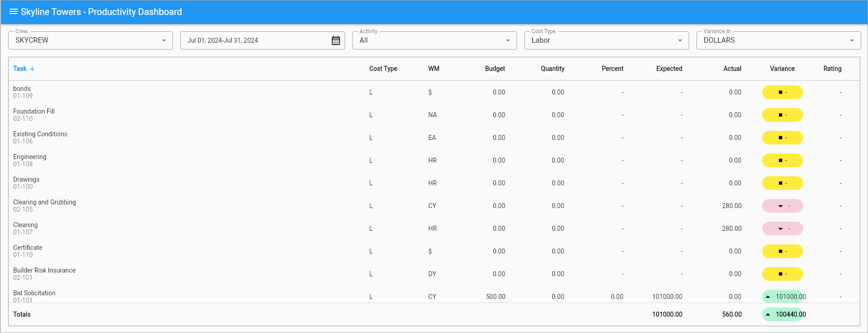Click the pink variance badge for Clearing and Grubbing
Image resolution: width=868 pixels, height=333 pixels.
pyautogui.click(x=782, y=206)
